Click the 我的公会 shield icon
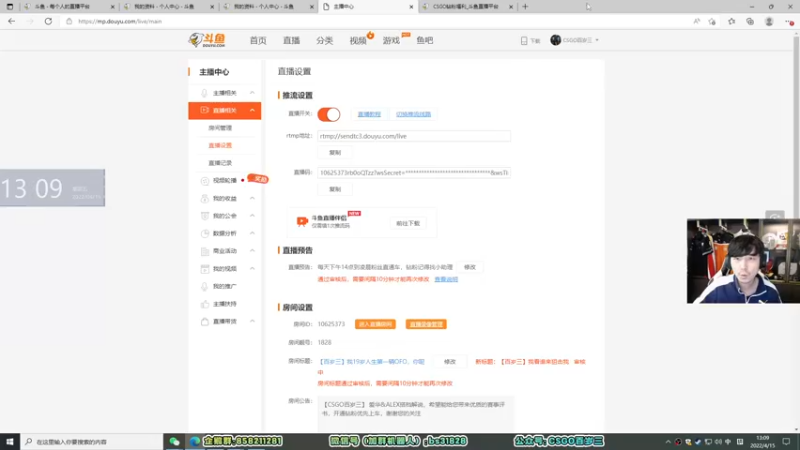Screen dimensions: 800x450 pyautogui.click(x=205, y=216)
